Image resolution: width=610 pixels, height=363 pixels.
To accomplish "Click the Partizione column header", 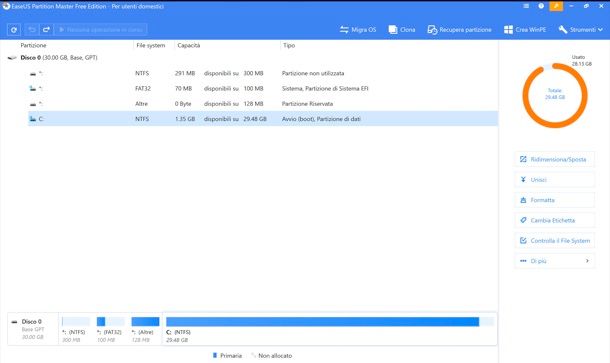I will pos(33,46).
